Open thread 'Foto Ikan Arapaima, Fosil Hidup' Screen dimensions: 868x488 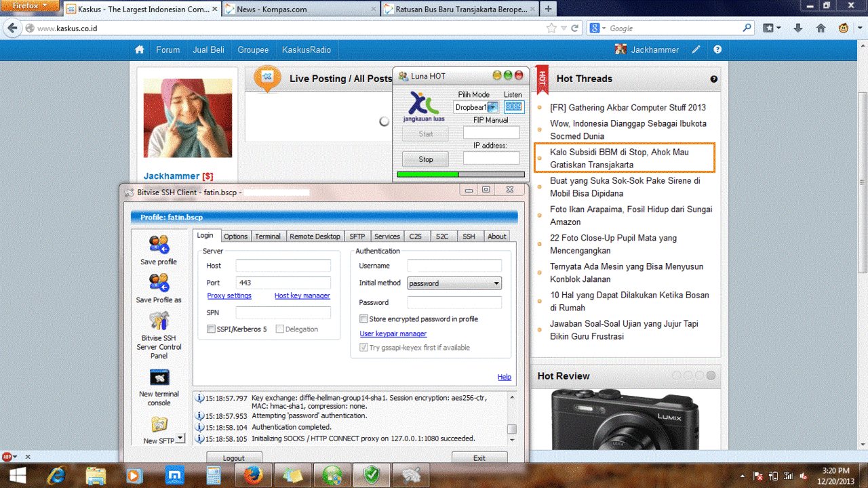(631, 216)
